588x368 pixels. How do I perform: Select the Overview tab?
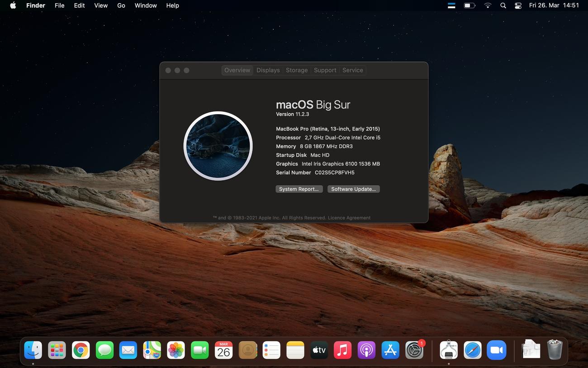pyautogui.click(x=237, y=70)
